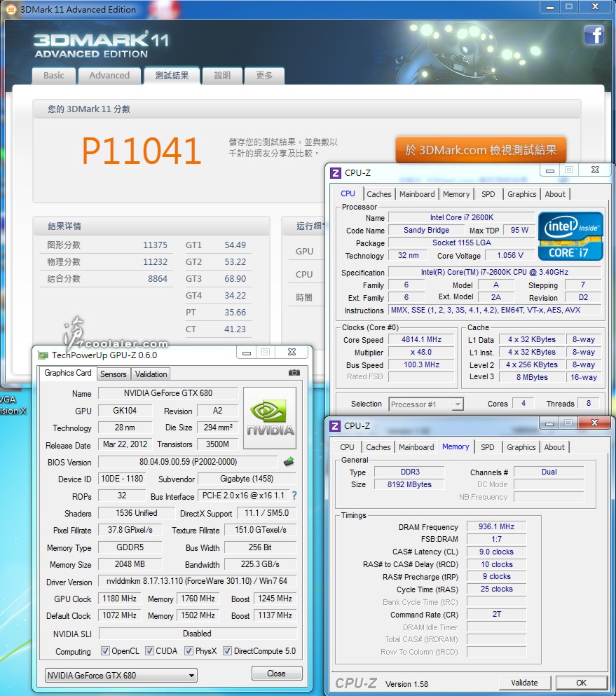Open the 說明 tab in 3DMark
The image size is (616, 696).
point(222,76)
